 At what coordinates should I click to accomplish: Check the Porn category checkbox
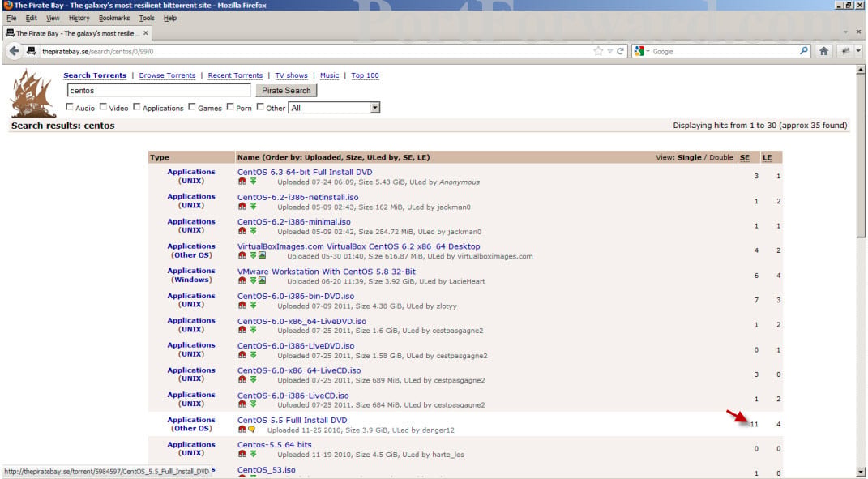pos(230,107)
